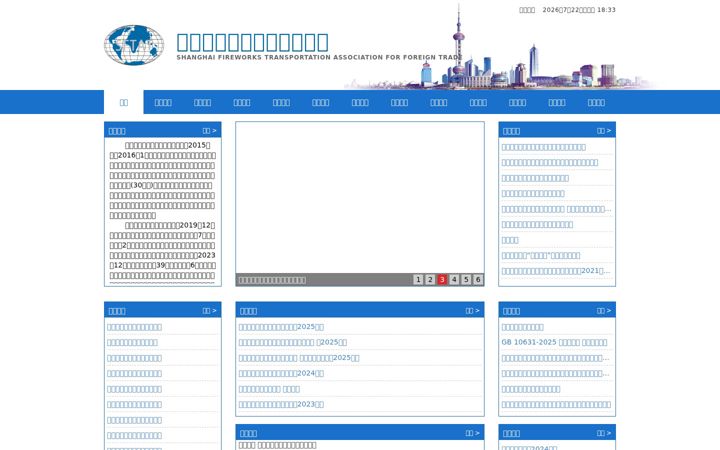Click the large blue site title heading
Viewport: 720px width, 450px height.
[x=253, y=42]
